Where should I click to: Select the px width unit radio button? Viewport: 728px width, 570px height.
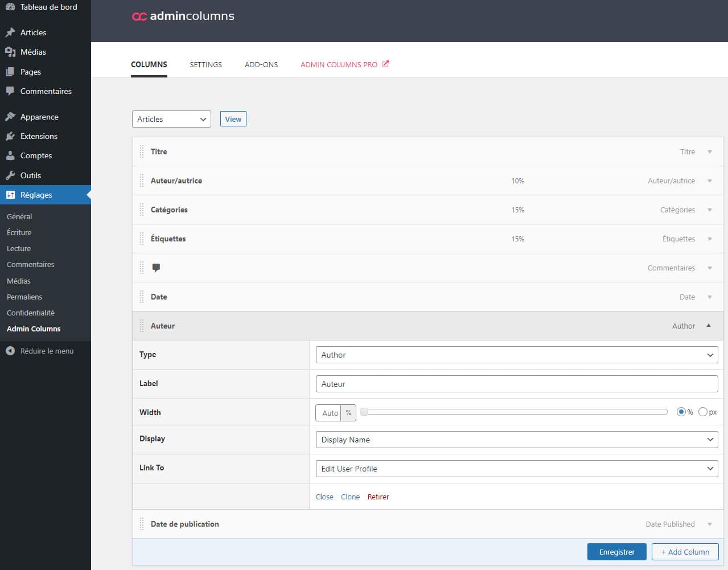[x=702, y=412]
